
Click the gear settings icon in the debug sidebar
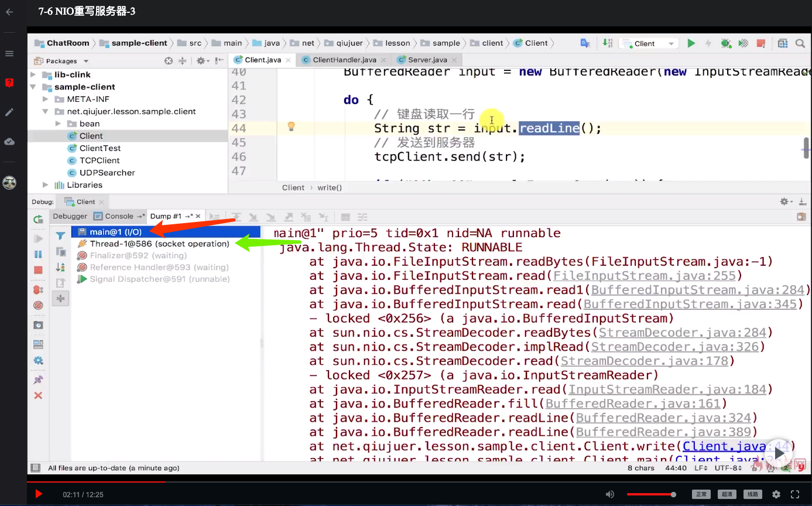(x=38, y=360)
